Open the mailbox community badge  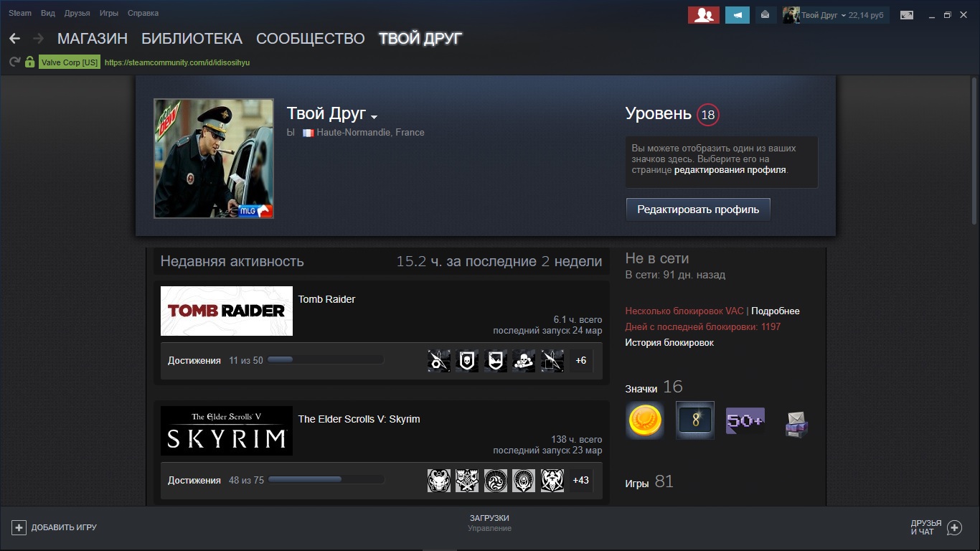796,423
